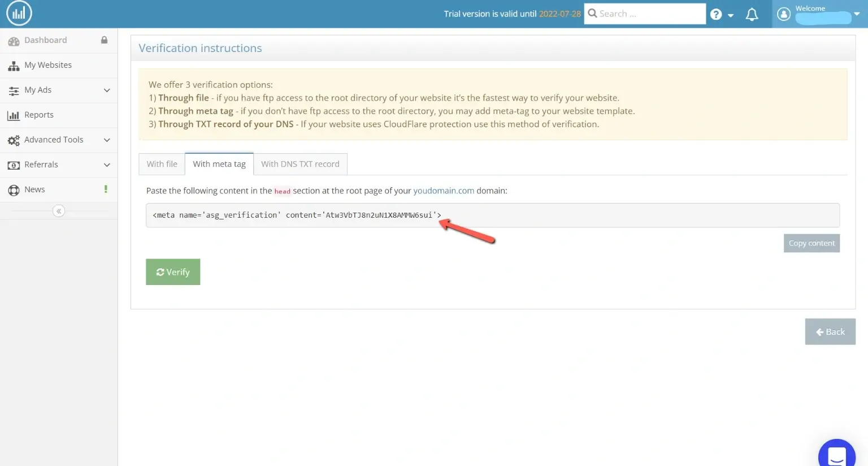This screenshot has width=868, height=466.
Task: Click the Dashboard lock icon
Action: click(104, 40)
